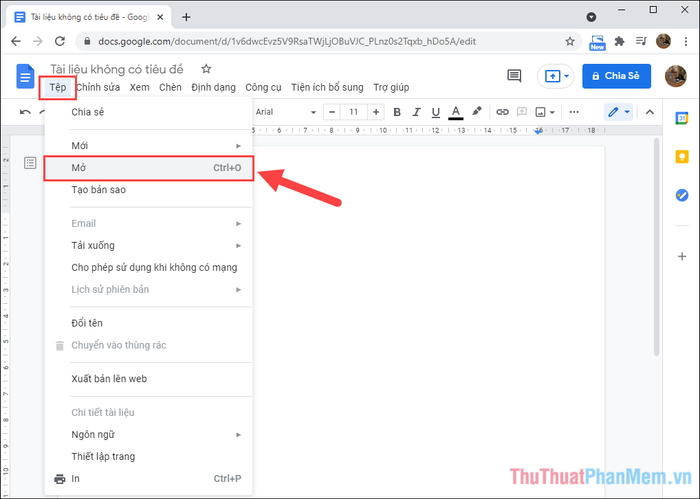Open Google Tasks side panel icon

[682, 195]
